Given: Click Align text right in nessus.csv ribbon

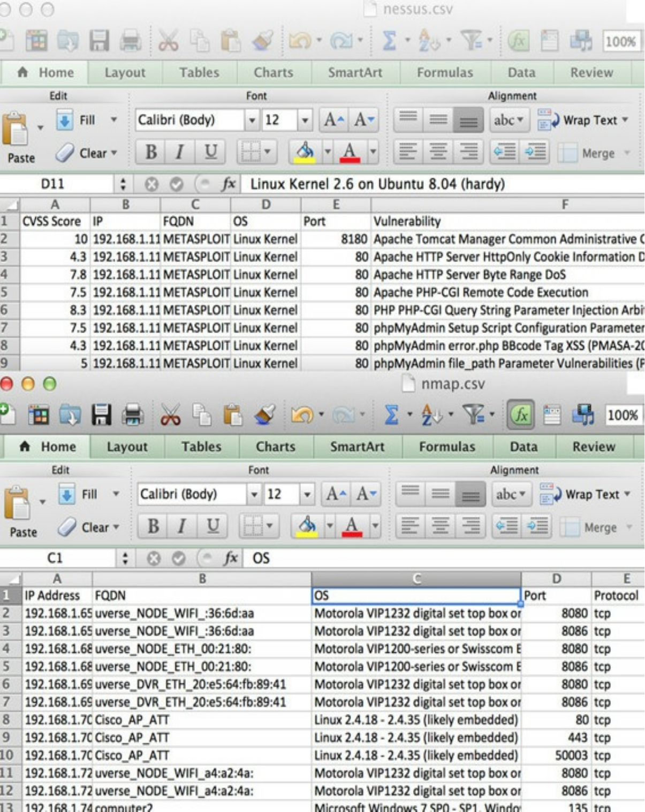Looking at the screenshot, I should pos(468,152).
